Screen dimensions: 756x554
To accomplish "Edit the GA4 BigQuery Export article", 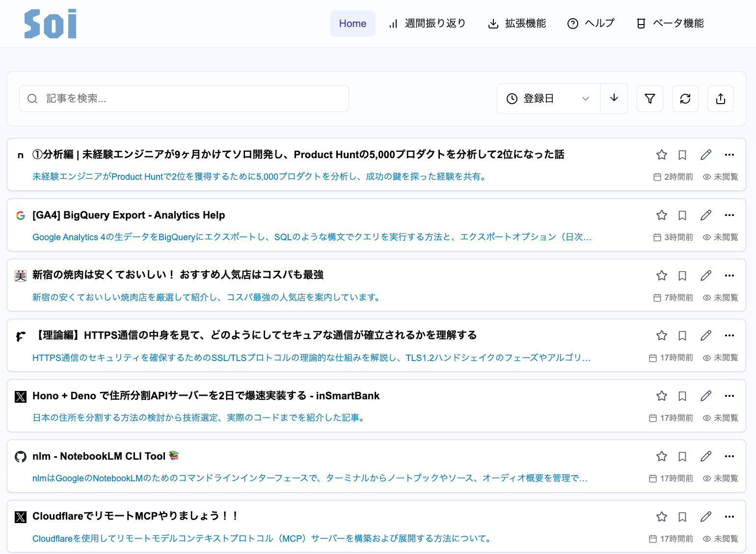I will 705,215.
